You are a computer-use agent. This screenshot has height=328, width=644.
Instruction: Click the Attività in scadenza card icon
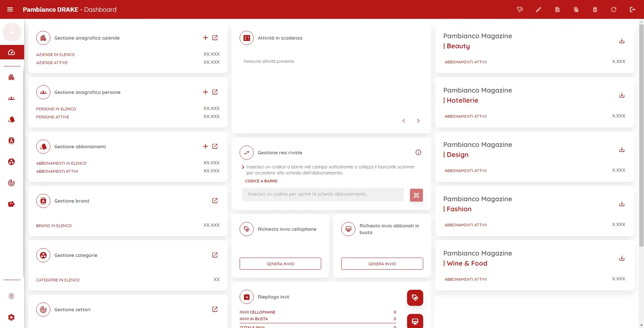[x=247, y=38]
